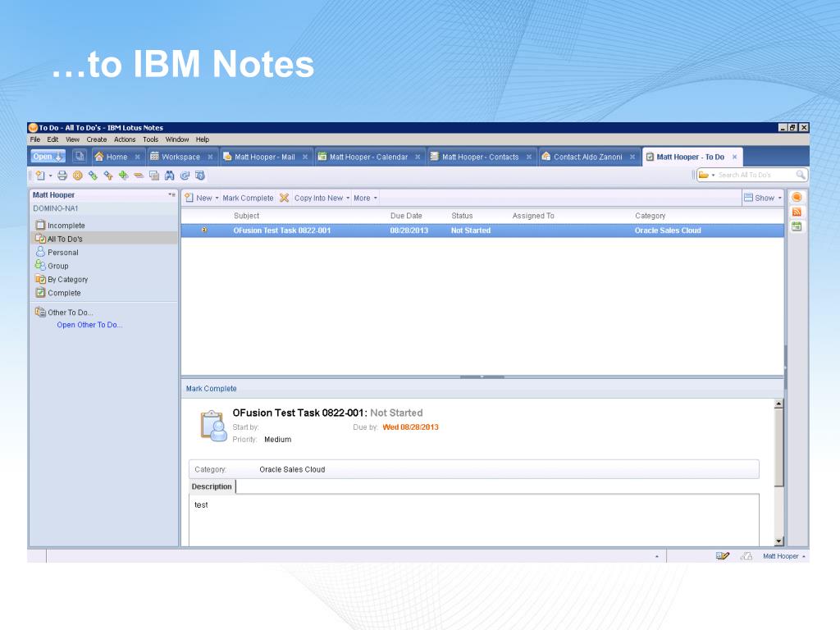The width and height of the screenshot is (840, 630).
Task: Click the Home tab house icon
Action: click(98, 157)
